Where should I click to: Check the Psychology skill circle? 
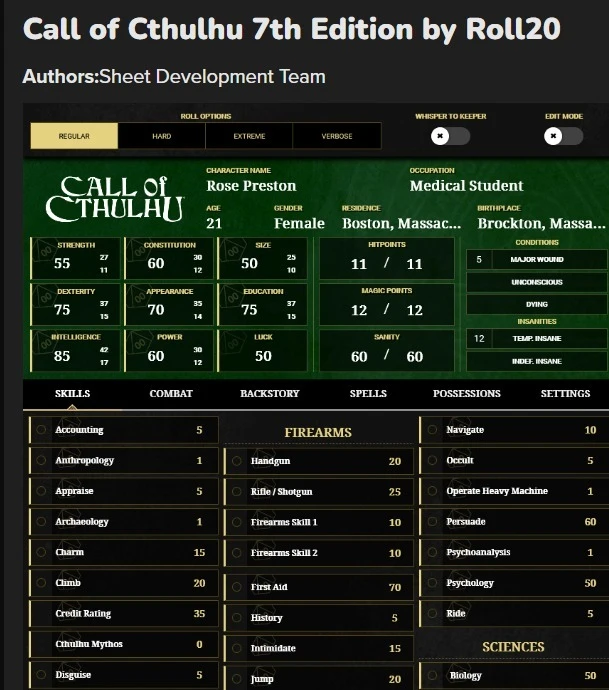(432, 583)
